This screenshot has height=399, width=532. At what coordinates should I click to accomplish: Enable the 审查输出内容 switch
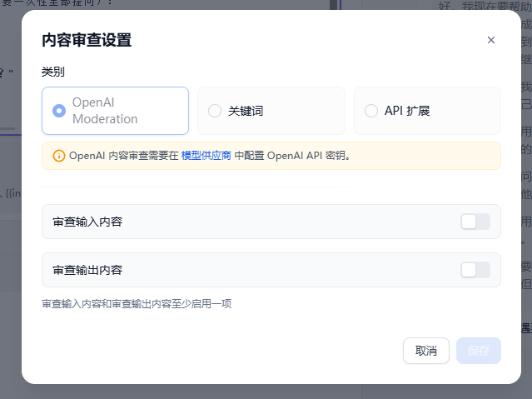coord(475,270)
